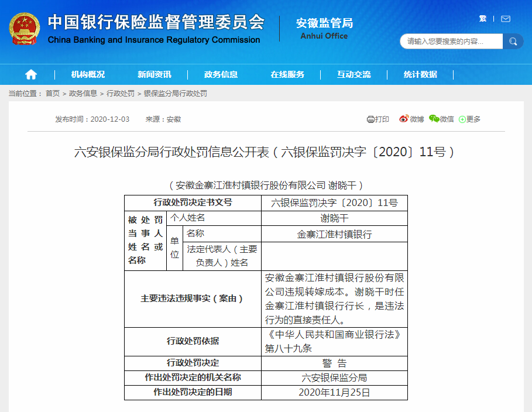Click the national emblem logo
Screen dimensions: 532x412
coord(24,29)
